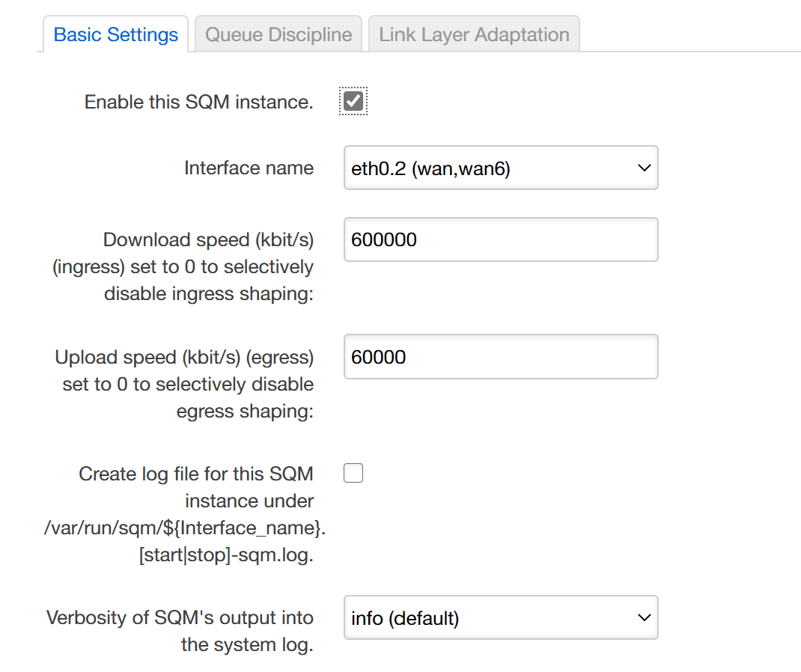
Task: Enable the create log file checkbox
Action: pyautogui.click(x=353, y=473)
